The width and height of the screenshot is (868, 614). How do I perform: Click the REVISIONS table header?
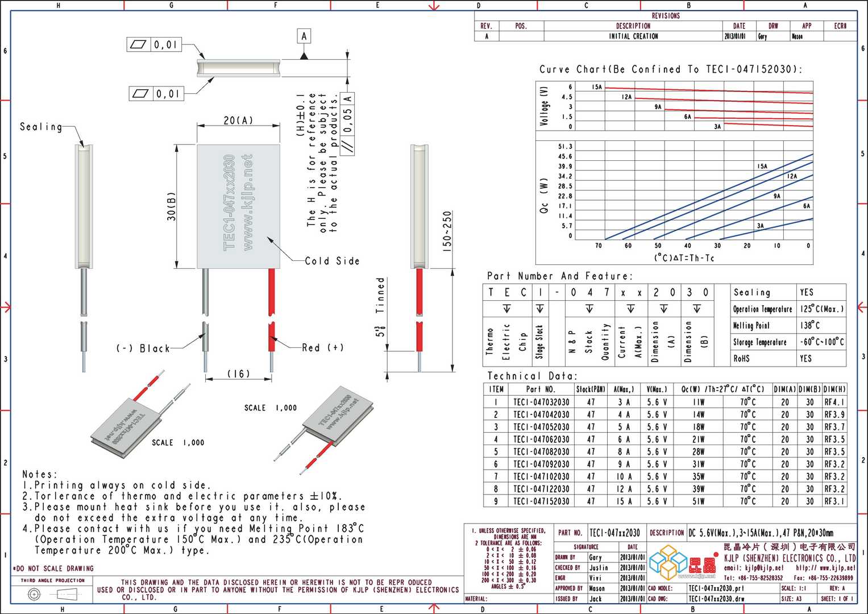(666, 15)
